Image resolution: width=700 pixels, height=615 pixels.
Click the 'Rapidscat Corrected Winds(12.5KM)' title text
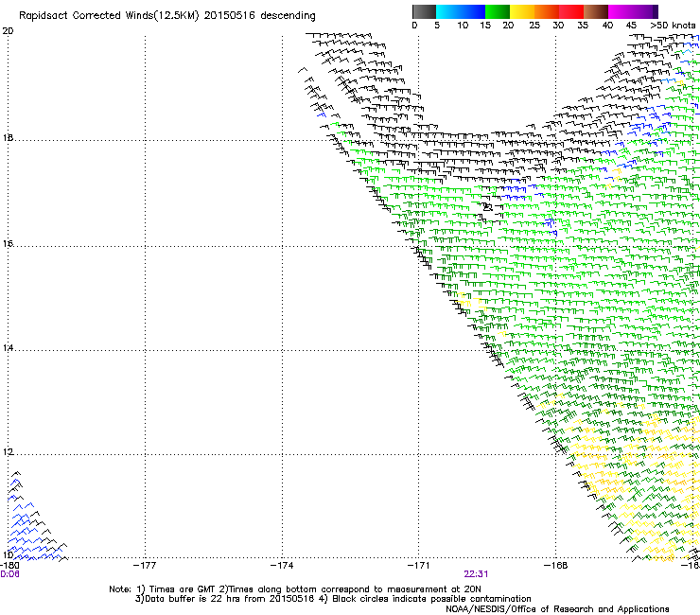coord(109,16)
